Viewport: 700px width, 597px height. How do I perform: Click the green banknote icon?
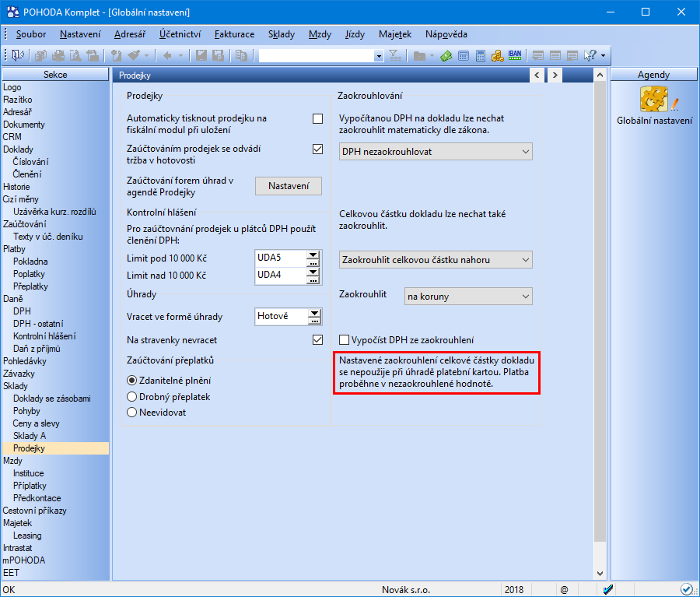point(446,55)
